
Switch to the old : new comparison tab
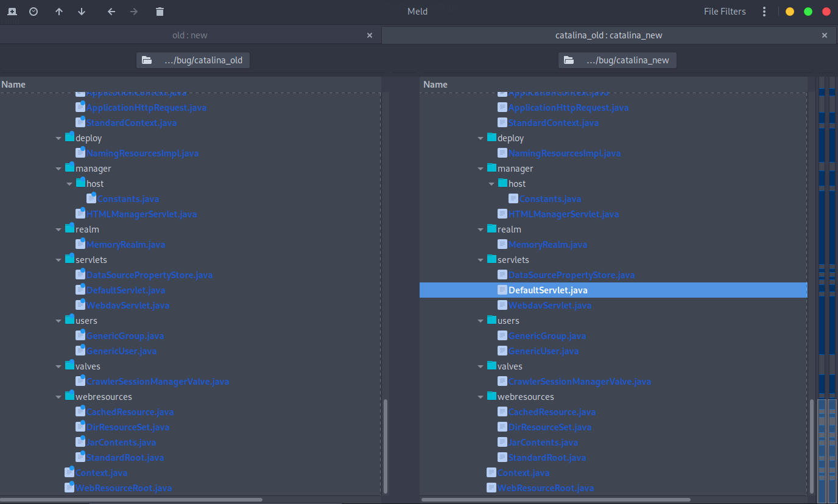click(189, 35)
